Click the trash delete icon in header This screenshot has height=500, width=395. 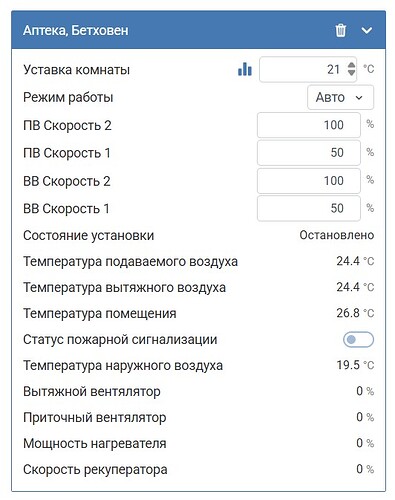(x=340, y=30)
